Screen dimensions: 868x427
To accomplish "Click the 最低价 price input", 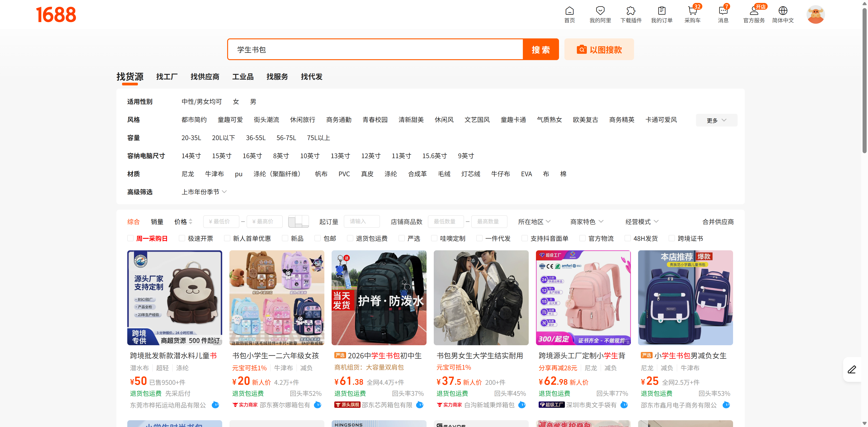I will [x=221, y=222].
